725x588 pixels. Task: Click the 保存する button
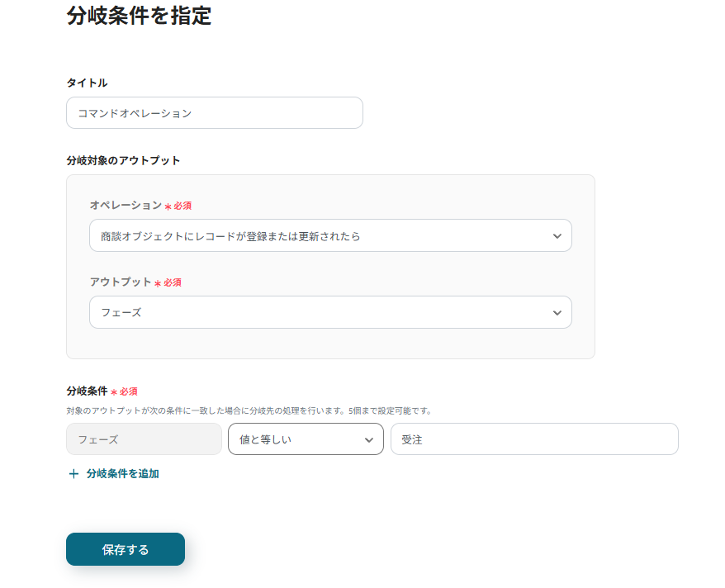(125, 548)
